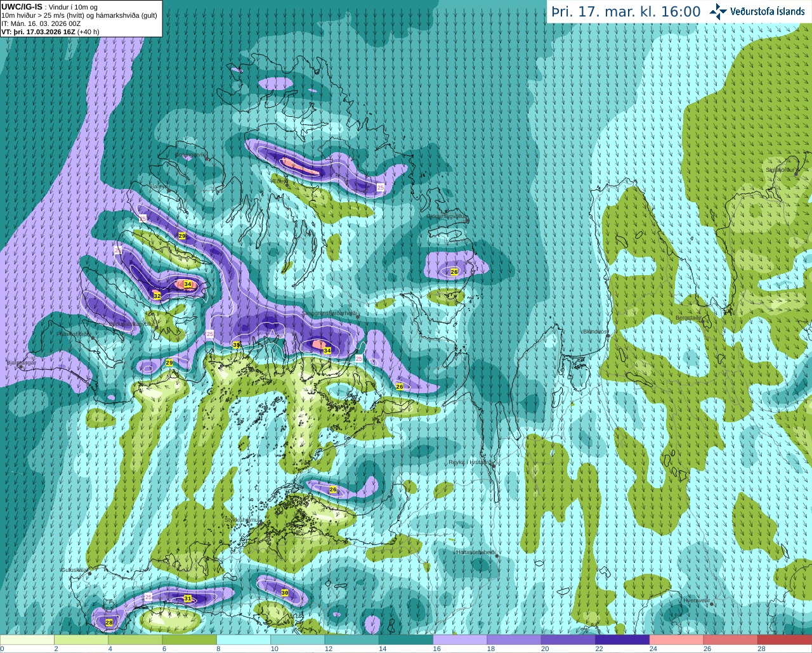Click the Holtavörðuheiði station label

click(x=476, y=552)
